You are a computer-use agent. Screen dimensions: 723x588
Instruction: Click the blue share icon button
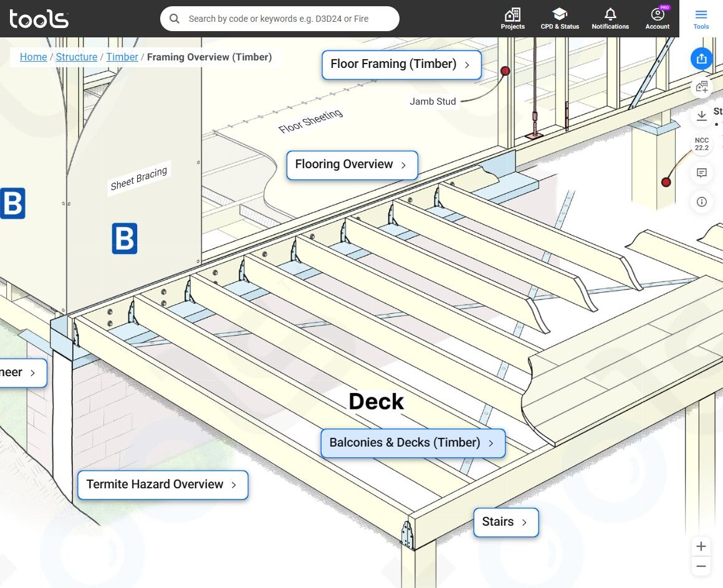tap(701, 59)
